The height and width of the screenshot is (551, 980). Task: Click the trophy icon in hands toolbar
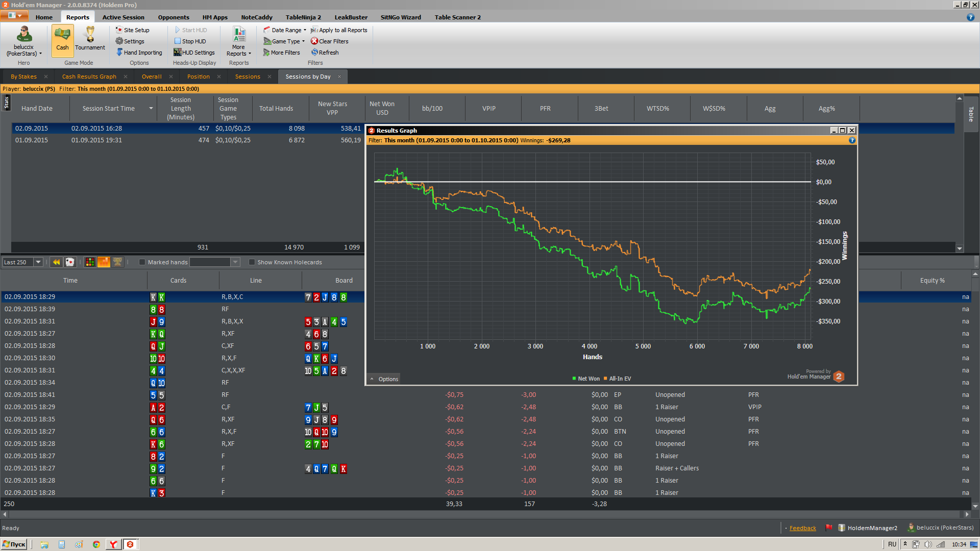tap(117, 262)
